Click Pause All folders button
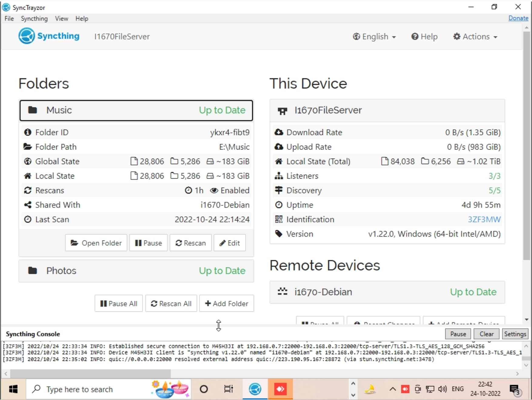Image resolution: width=532 pixels, height=400 pixels. [119, 303]
